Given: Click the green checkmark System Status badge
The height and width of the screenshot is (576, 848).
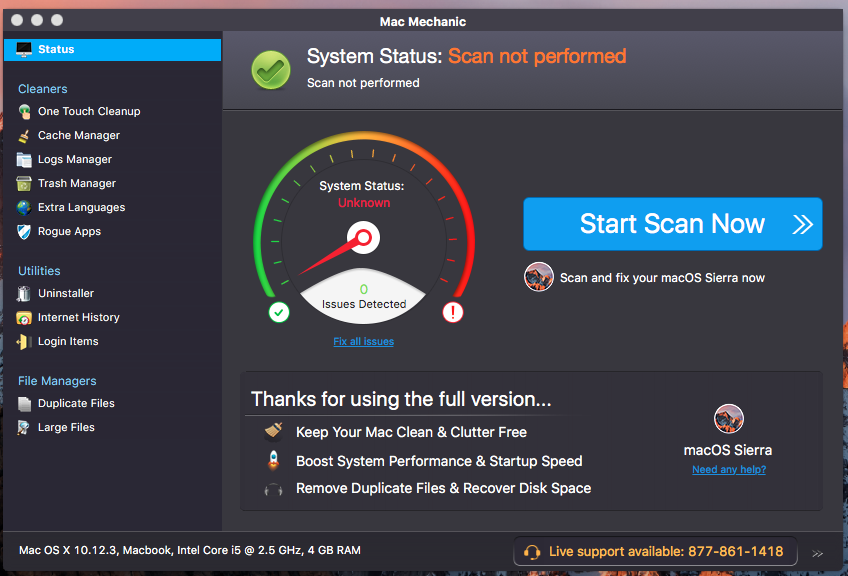Looking at the screenshot, I should [271, 70].
